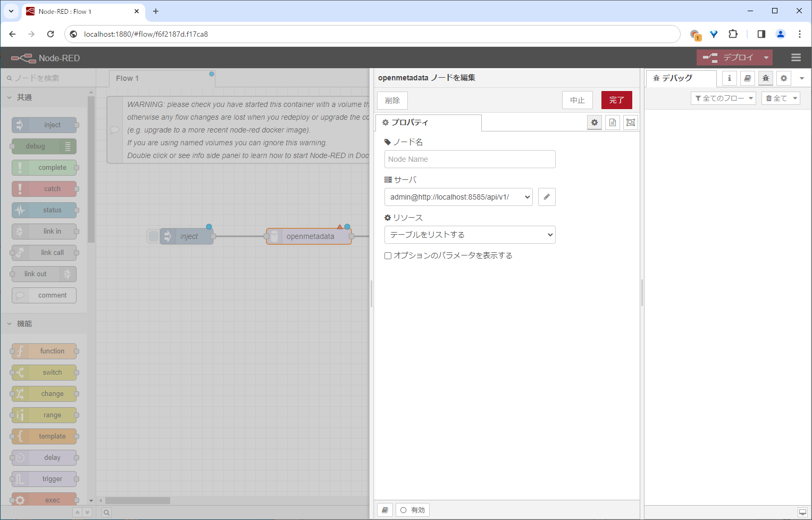Viewport: 812px width, 520px height.
Task: Open the node description tab with document icon
Action: click(612, 122)
